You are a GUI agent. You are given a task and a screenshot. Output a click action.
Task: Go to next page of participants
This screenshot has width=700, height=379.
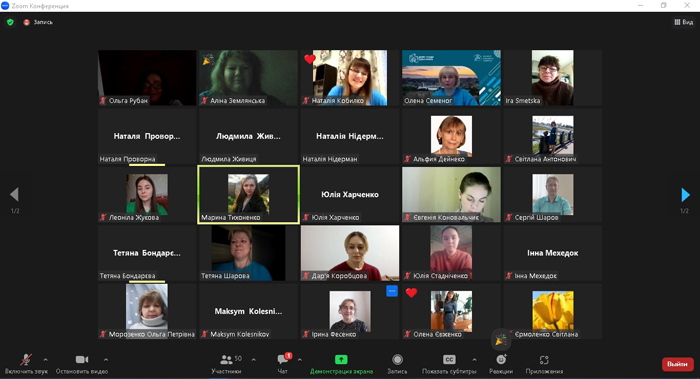point(685,195)
